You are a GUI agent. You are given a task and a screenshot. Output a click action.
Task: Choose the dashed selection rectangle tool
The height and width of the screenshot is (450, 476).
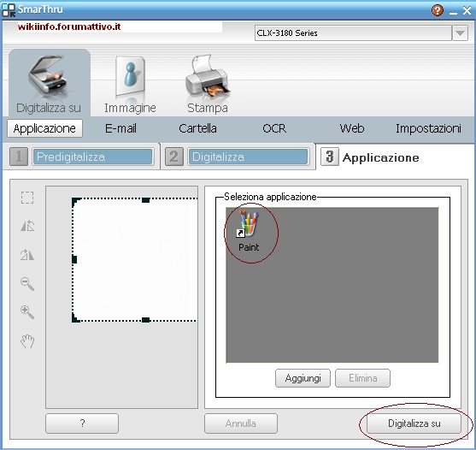[27, 198]
